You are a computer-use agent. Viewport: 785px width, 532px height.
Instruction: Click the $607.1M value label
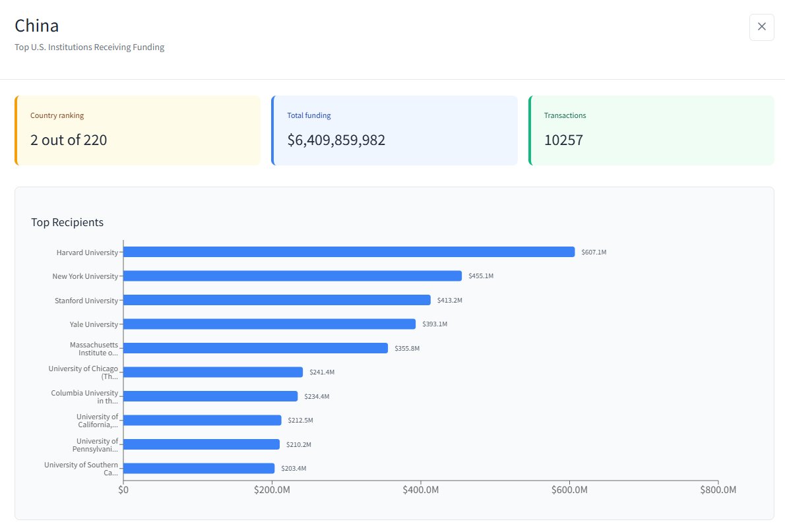coord(594,252)
